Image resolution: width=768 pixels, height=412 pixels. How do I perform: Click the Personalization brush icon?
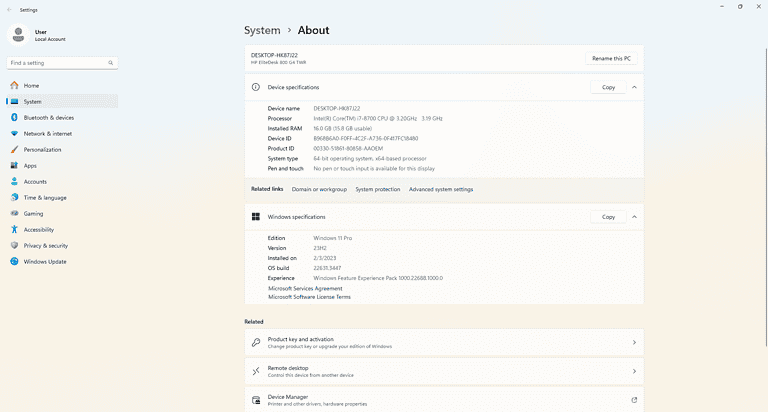click(x=14, y=149)
